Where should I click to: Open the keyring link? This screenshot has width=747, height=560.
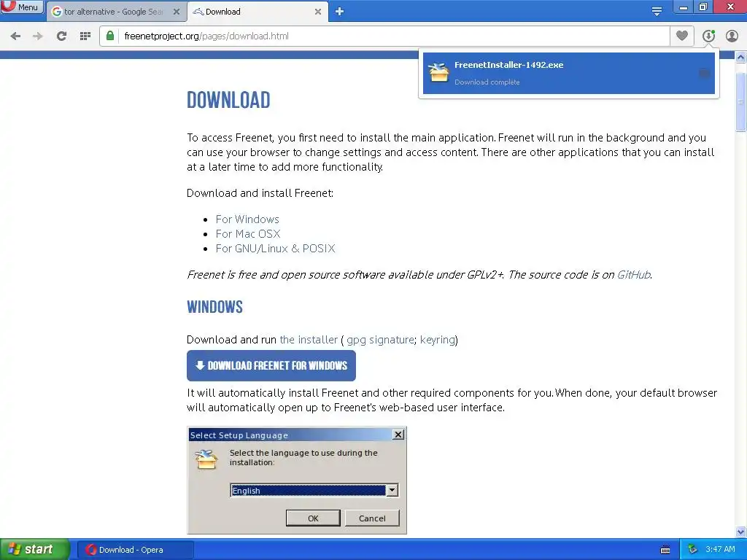click(x=437, y=340)
